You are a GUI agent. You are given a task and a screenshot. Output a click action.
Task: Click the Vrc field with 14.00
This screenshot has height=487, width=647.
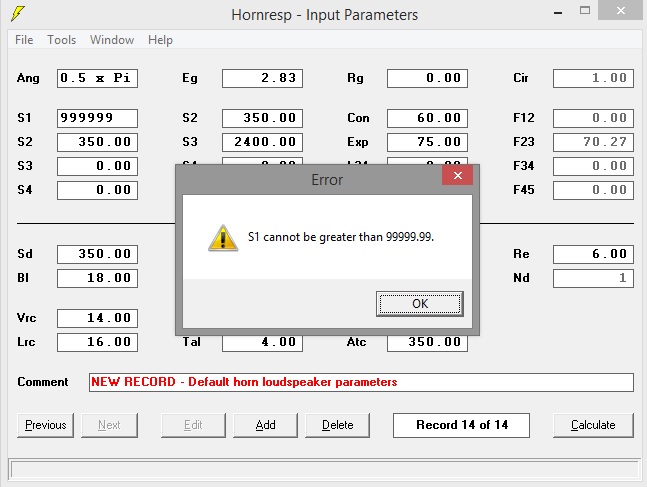pyautogui.click(x=97, y=318)
